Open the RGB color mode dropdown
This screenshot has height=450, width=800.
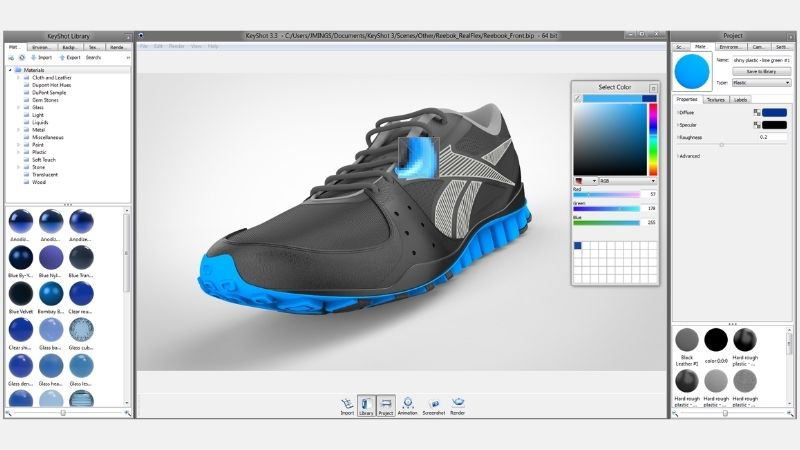(628, 181)
